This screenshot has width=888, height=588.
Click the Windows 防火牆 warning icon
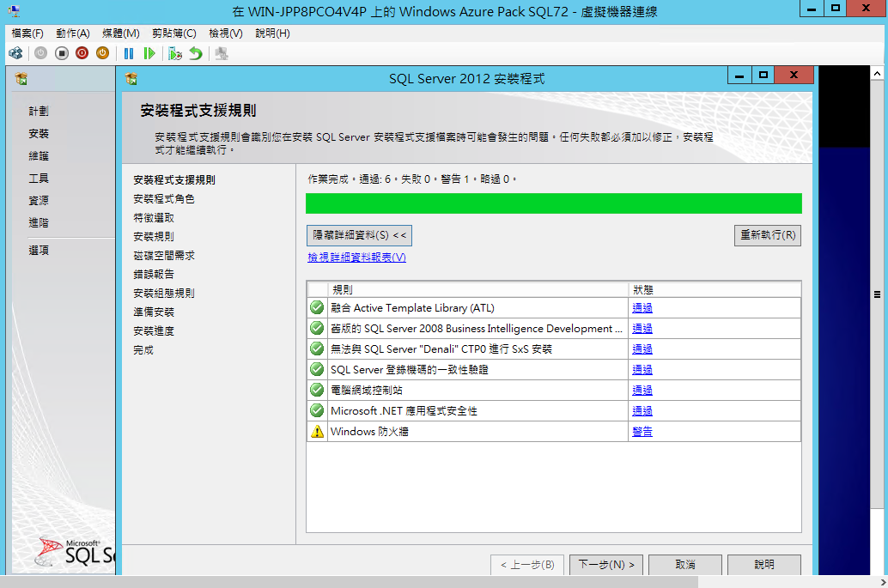(x=317, y=431)
